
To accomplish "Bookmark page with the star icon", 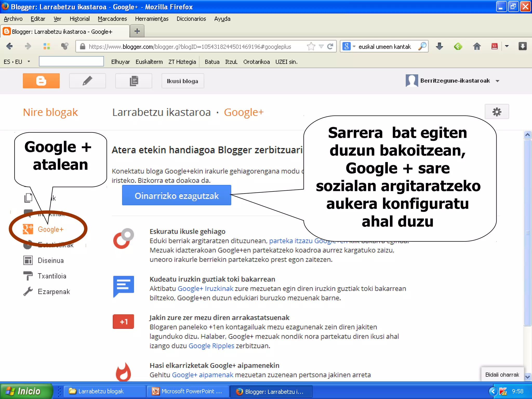I will tap(311, 46).
